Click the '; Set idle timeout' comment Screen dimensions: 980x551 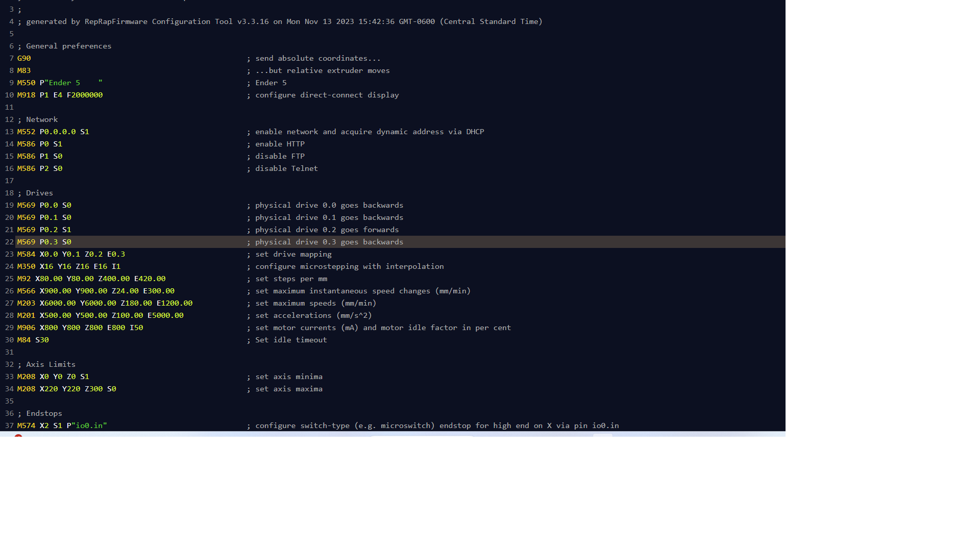(287, 340)
